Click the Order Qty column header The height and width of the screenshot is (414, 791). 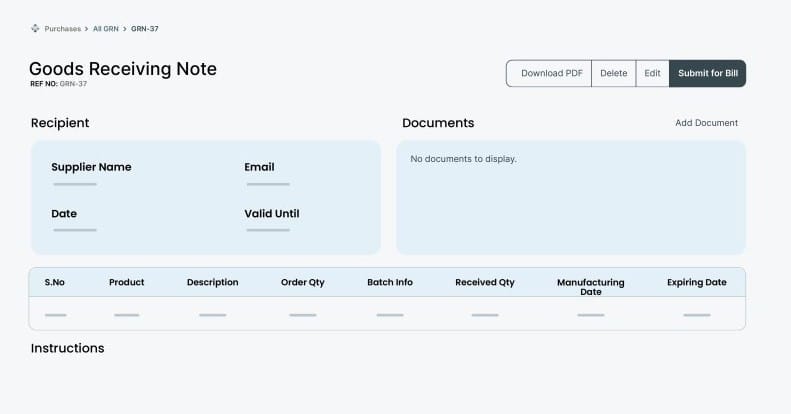click(303, 282)
